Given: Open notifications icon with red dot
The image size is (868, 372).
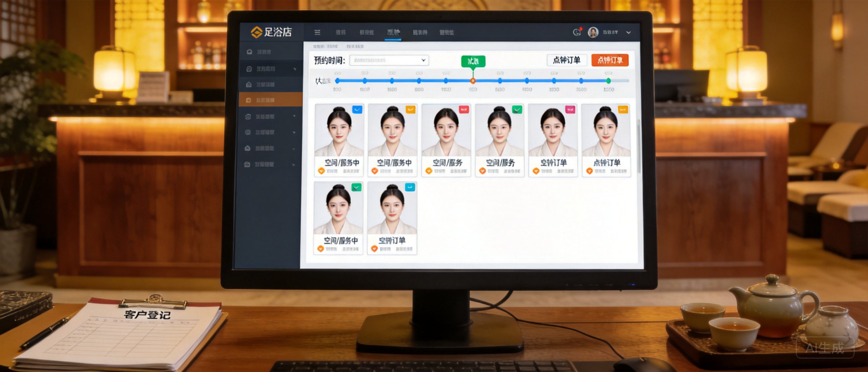Looking at the screenshot, I should [x=577, y=32].
